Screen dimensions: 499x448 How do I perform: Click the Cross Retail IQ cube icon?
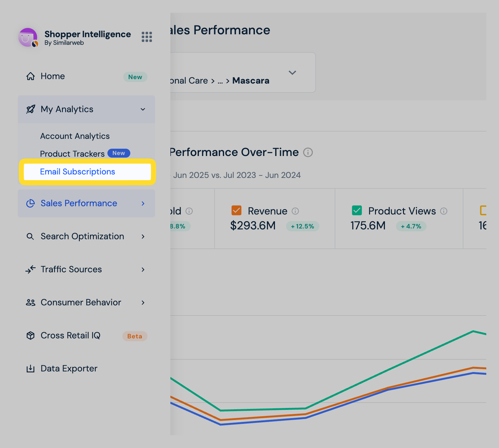31,336
